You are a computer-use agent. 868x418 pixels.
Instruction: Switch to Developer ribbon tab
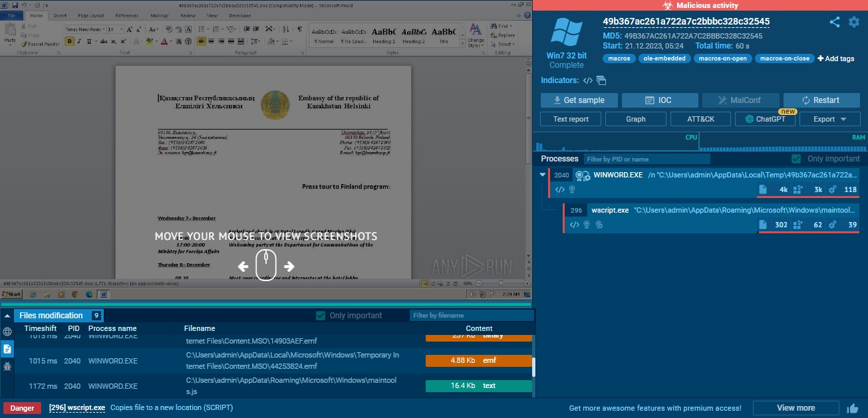tap(240, 15)
